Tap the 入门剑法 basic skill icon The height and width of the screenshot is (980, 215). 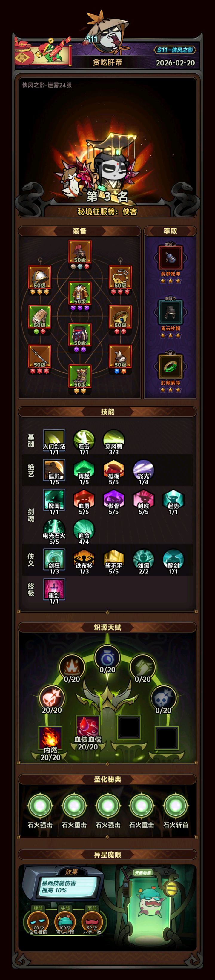[54, 440]
